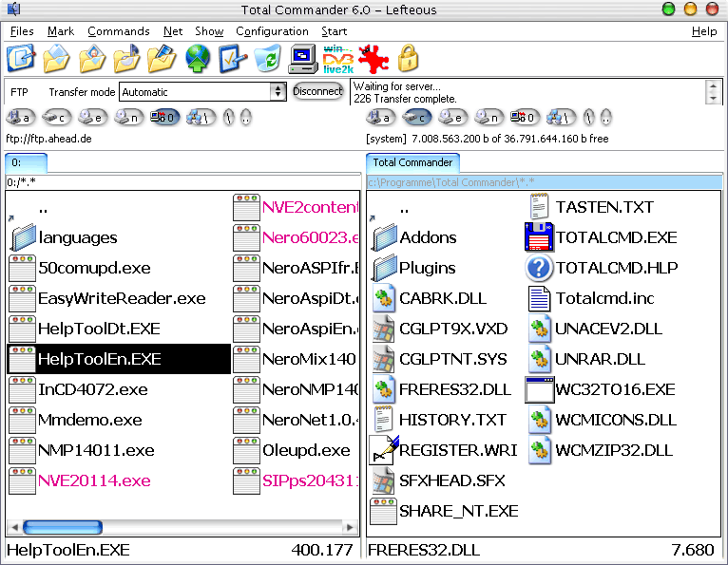Open the Show menu
Image resolution: width=728 pixels, height=565 pixels.
209,31
